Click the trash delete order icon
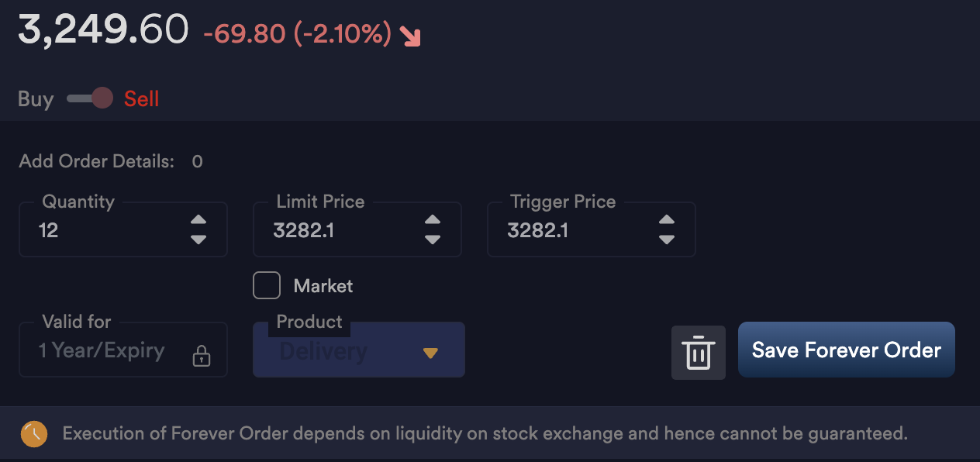 tap(698, 353)
